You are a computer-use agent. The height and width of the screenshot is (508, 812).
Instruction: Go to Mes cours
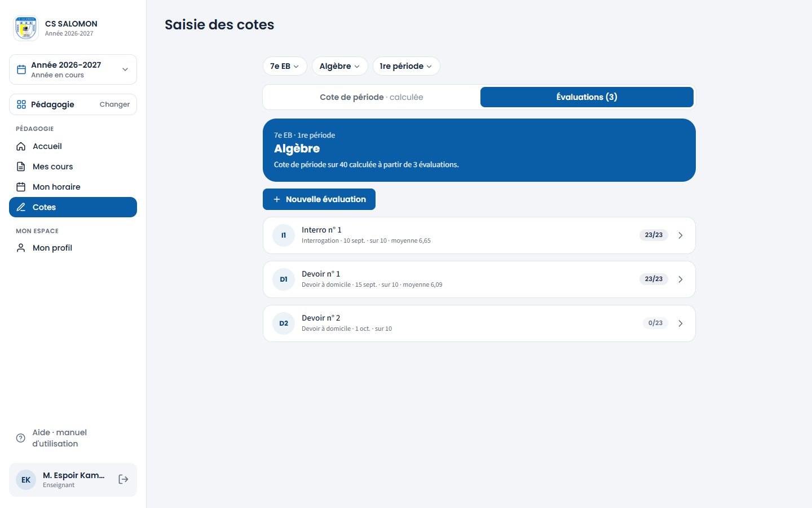click(x=73, y=167)
